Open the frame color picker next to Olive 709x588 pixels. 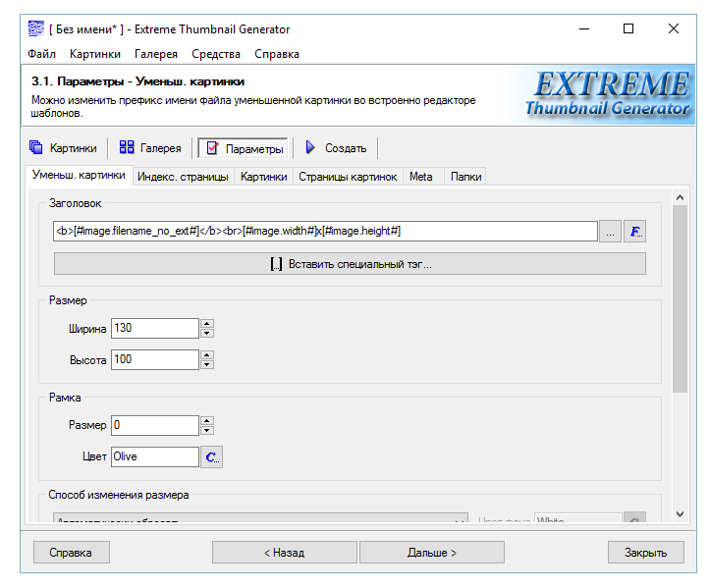211,456
